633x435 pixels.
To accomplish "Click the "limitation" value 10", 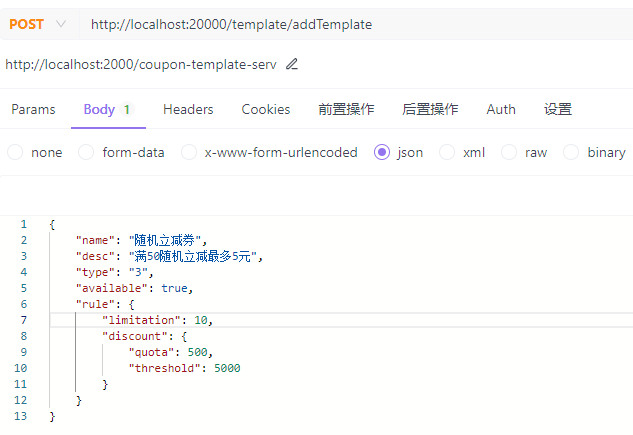I will tap(201, 320).
